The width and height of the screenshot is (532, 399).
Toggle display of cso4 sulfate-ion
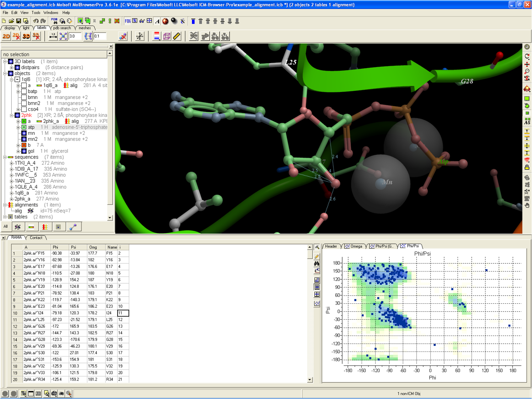[24, 109]
